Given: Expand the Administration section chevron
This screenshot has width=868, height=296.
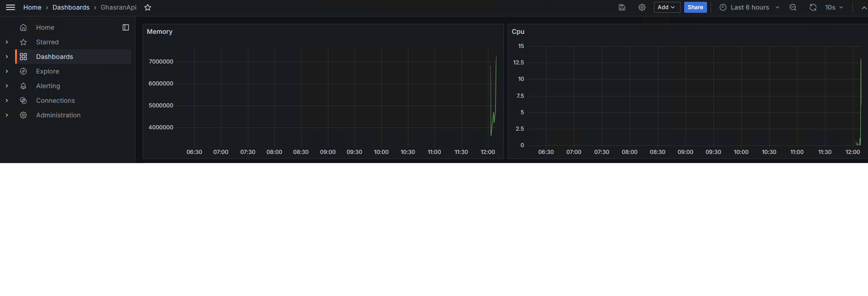Looking at the screenshot, I should [7, 115].
